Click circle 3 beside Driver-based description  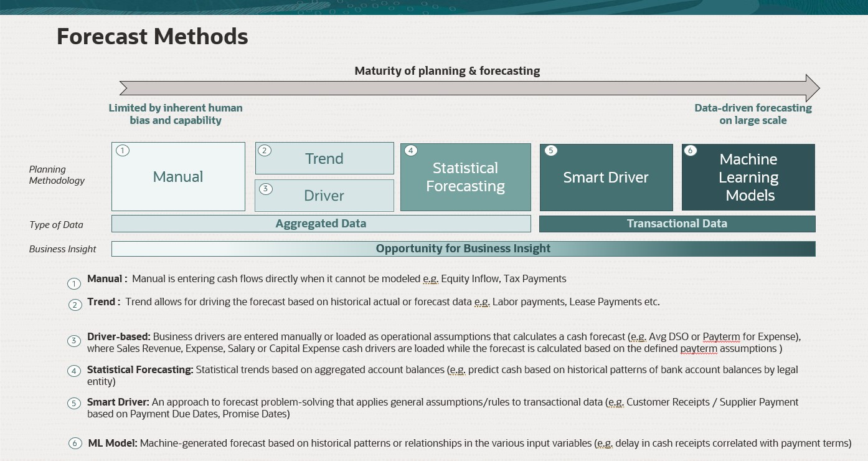click(x=74, y=341)
